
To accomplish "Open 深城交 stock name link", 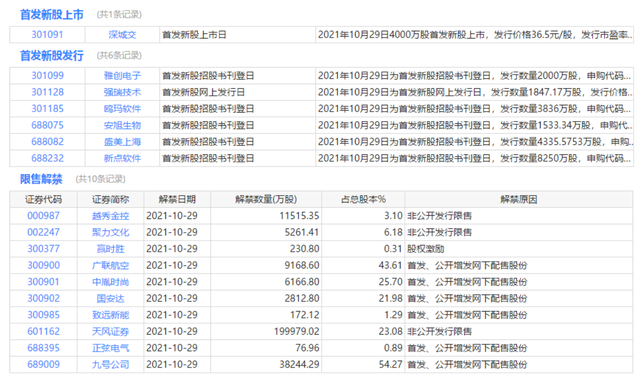I will tap(122, 35).
